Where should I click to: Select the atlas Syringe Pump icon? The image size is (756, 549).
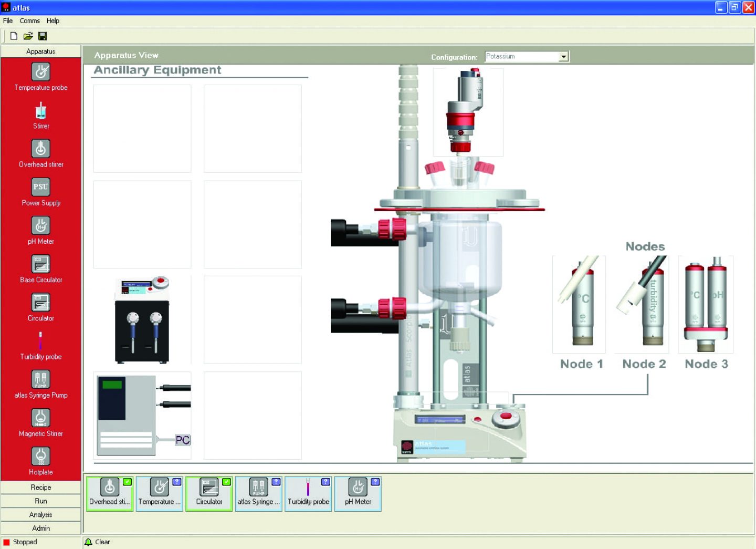(40, 380)
